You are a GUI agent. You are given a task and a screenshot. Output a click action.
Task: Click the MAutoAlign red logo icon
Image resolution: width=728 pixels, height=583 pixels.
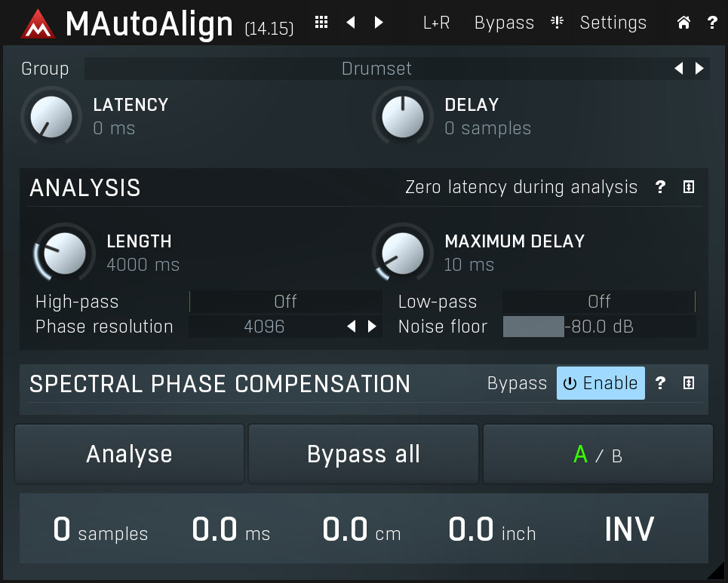(x=38, y=24)
